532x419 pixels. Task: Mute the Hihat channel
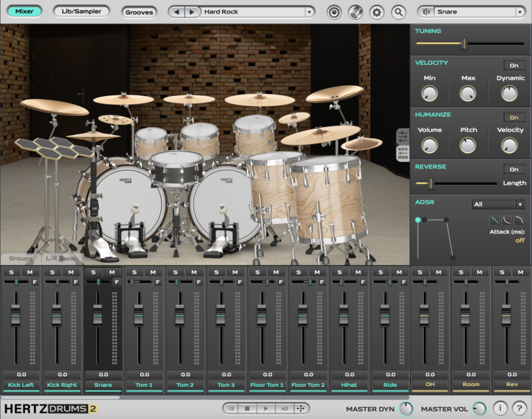click(x=357, y=272)
